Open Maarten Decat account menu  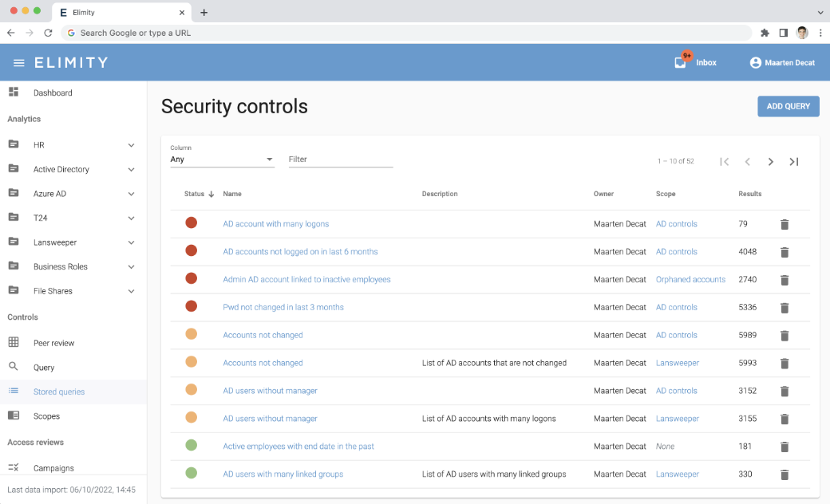782,62
